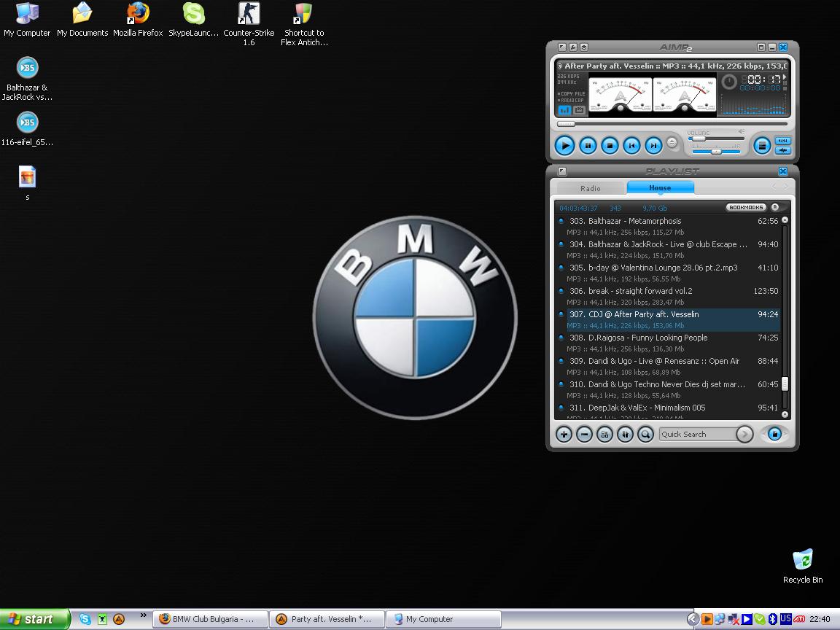Select the spectrum bars visualization button
The image size is (840, 630).
564,110
